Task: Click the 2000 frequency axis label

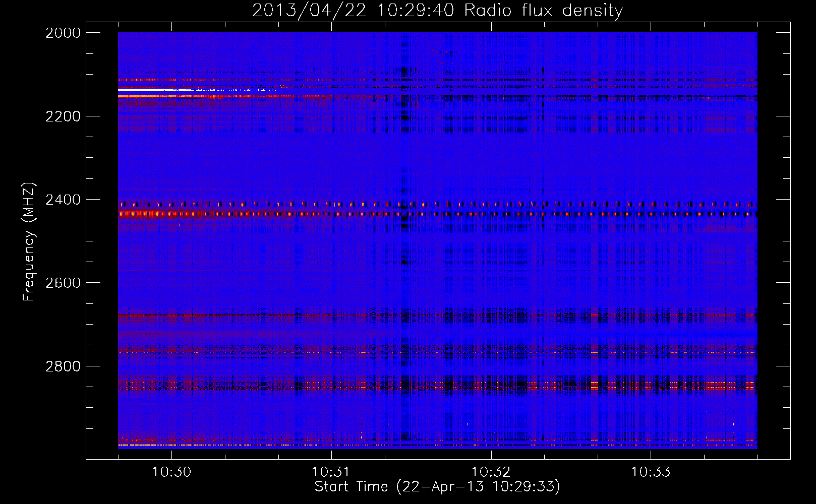Action: 63,33
